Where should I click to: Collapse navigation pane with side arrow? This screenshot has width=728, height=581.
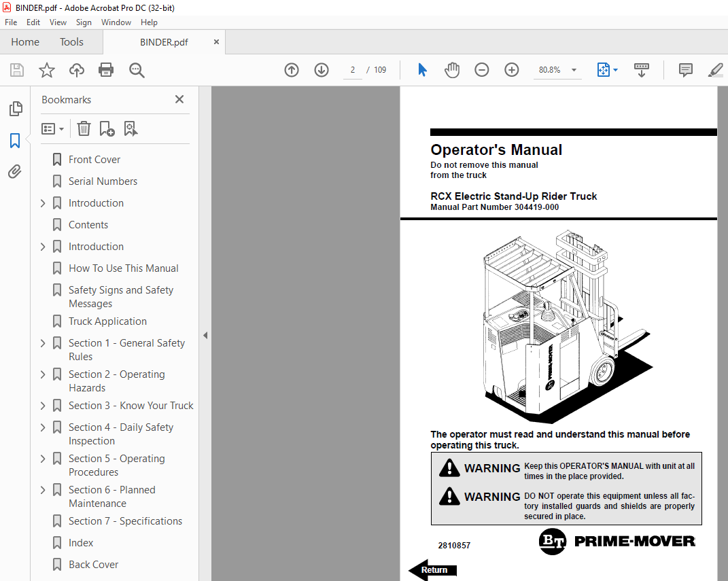click(x=205, y=335)
